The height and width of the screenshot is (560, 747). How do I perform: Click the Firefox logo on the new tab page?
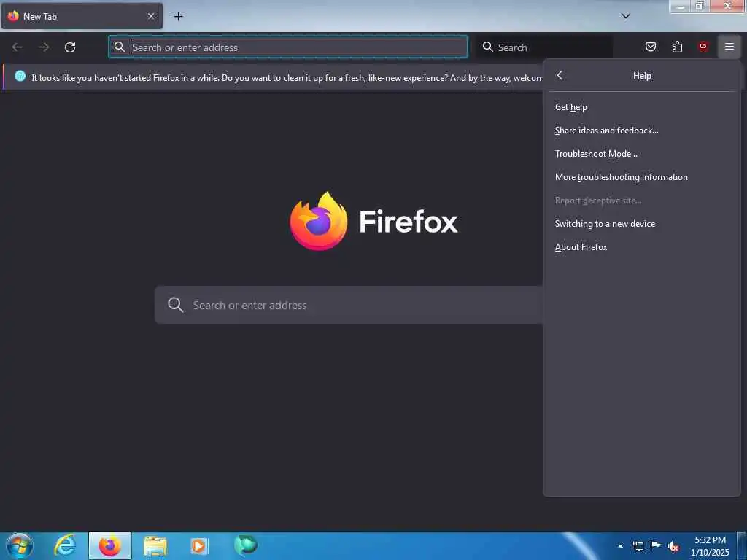point(319,221)
